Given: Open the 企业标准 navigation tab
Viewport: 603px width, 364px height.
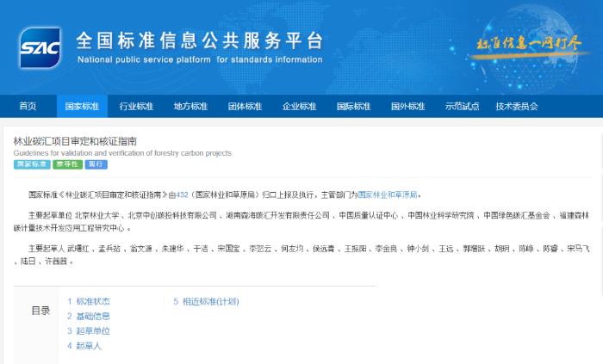Looking at the screenshot, I should click(x=299, y=107).
